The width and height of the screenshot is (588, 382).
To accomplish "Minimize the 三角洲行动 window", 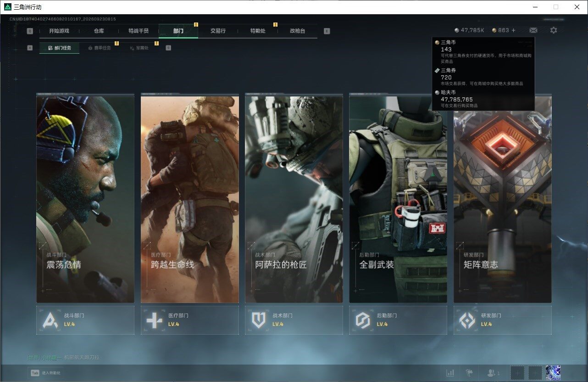I will coord(535,7).
